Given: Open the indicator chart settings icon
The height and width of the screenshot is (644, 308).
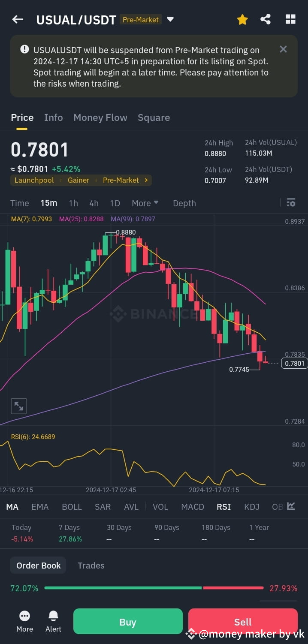Looking at the screenshot, I should pyautogui.click(x=291, y=506).
